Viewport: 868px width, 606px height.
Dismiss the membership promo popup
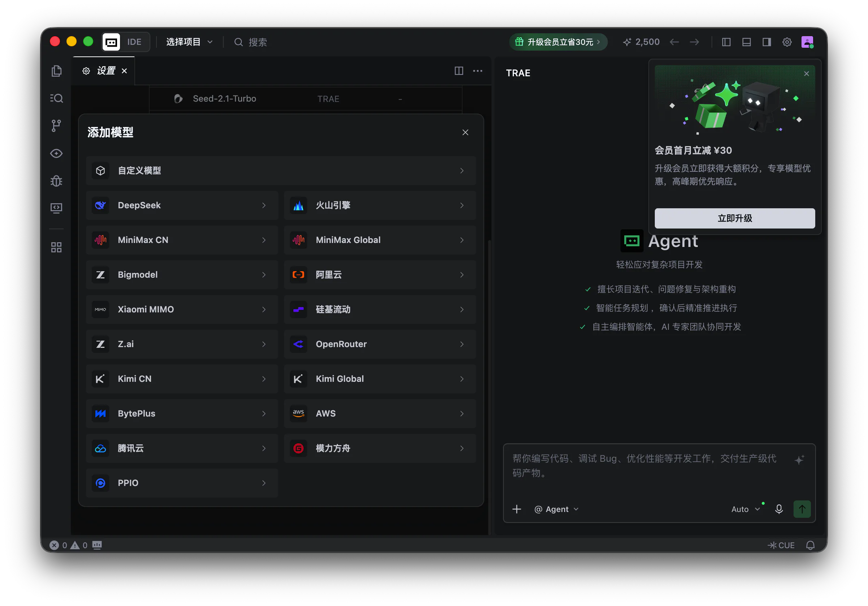coord(806,74)
